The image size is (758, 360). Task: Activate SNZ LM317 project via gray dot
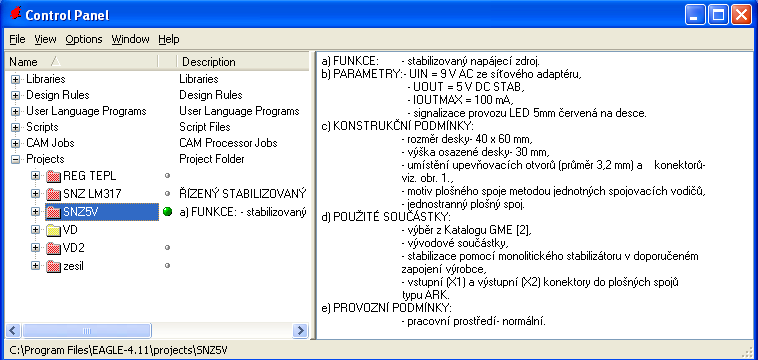point(168,194)
